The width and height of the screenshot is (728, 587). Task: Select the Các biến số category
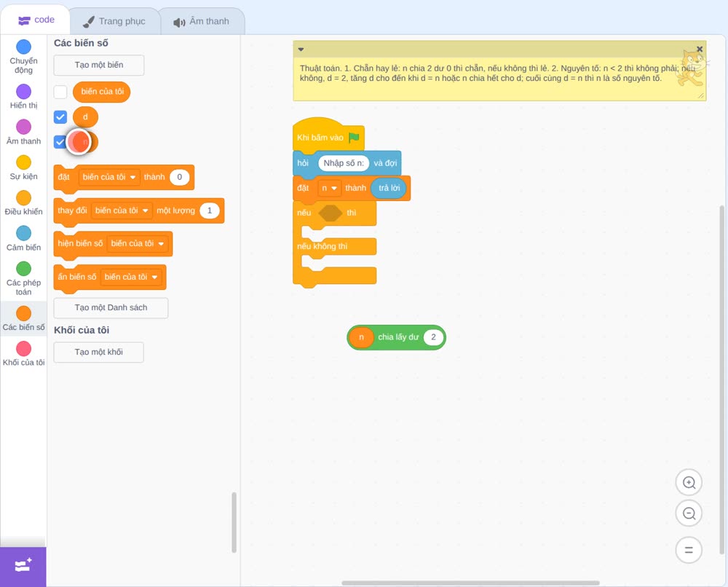(24, 313)
